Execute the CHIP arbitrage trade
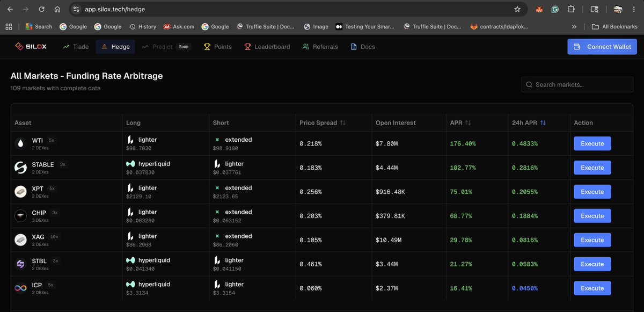This screenshot has height=312, width=644. pyautogui.click(x=592, y=216)
